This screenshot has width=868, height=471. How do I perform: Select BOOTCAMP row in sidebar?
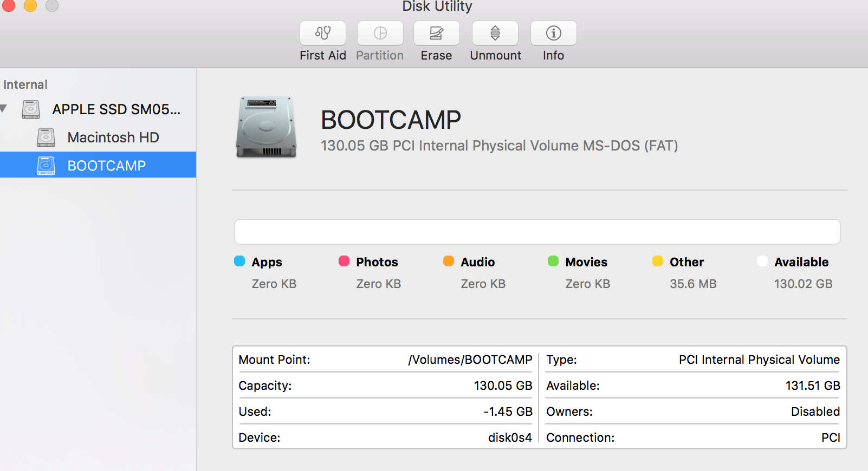(98, 165)
